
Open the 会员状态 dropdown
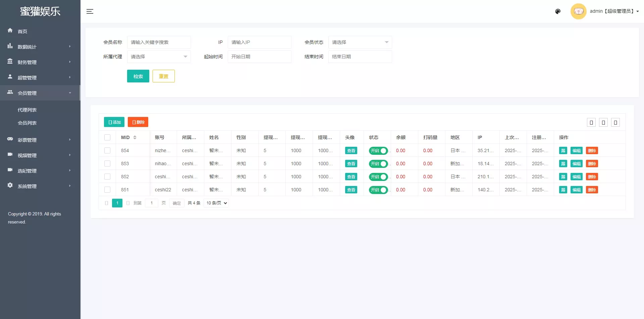pos(360,42)
